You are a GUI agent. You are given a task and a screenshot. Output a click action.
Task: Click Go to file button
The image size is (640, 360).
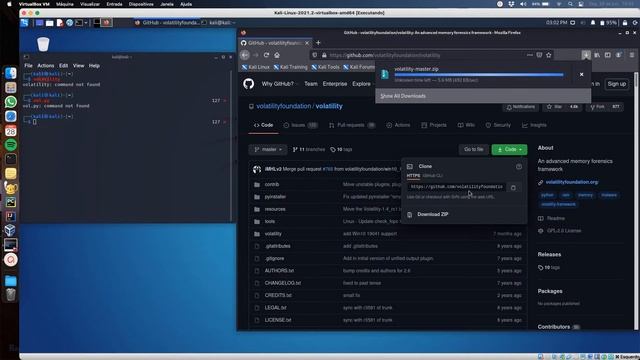pos(473,150)
